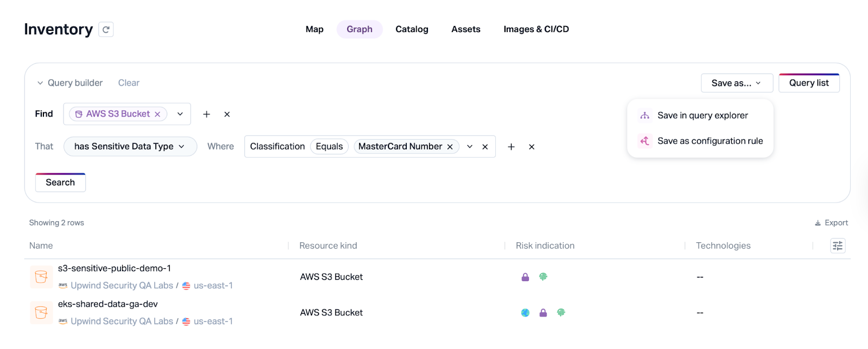
Task: Delete the That row
Action: click(x=532, y=147)
